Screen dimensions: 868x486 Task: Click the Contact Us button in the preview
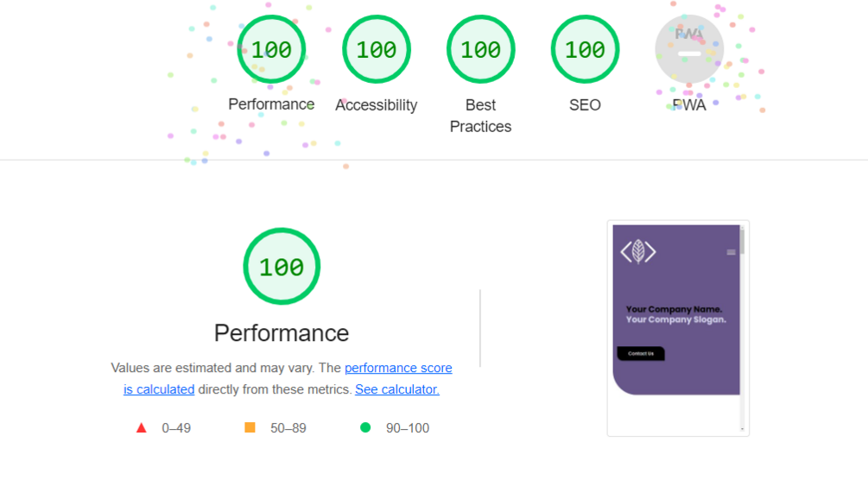click(641, 353)
